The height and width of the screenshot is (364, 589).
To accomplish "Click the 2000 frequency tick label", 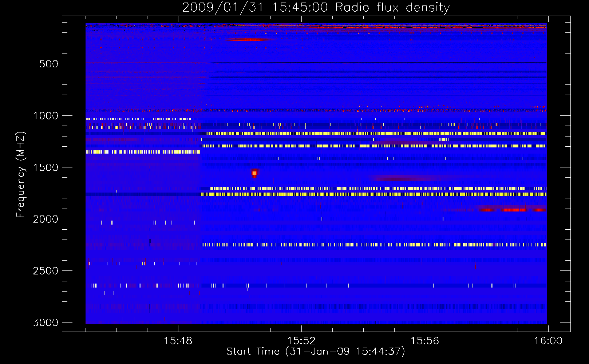I will (46, 219).
